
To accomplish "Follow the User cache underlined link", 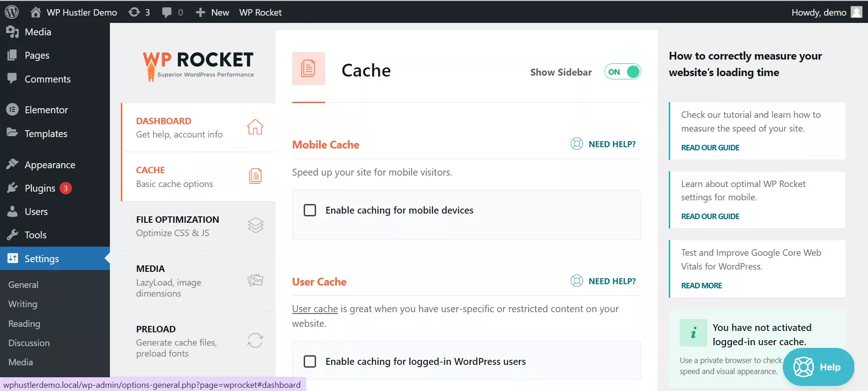I will tap(315, 309).
